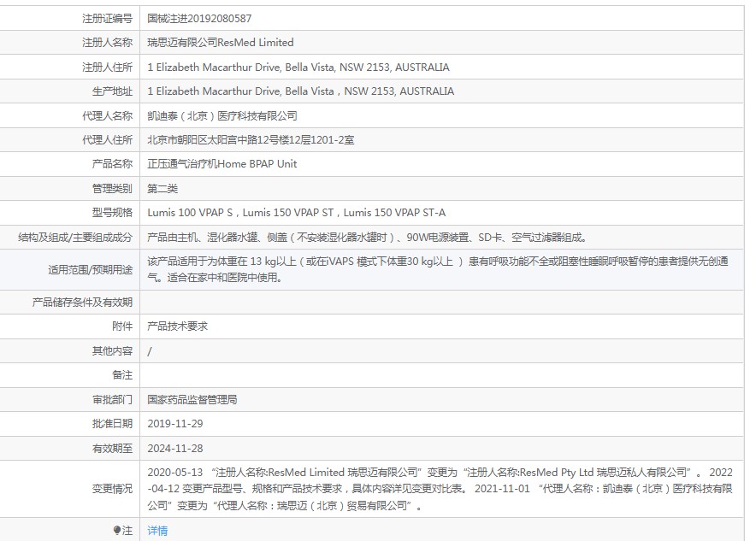Select approval date 2019-11-29
Screen dimensions: 756x541
[x=175, y=423]
